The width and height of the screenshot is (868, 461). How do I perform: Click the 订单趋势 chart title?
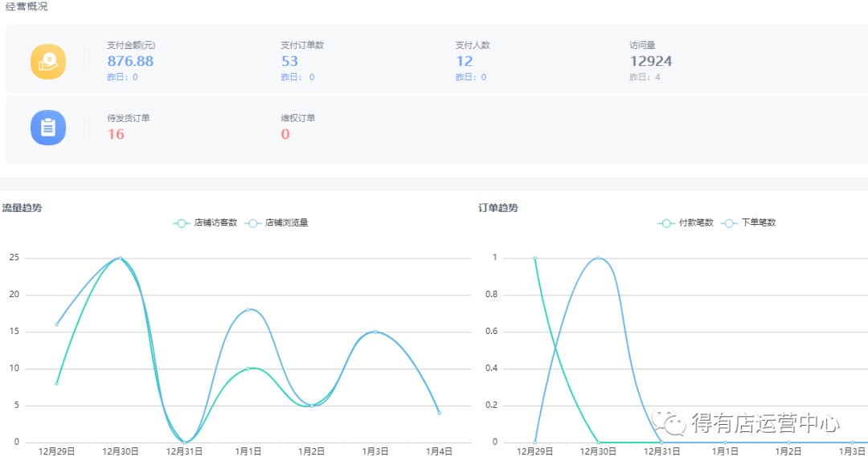pyautogui.click(x=498, y=207)
